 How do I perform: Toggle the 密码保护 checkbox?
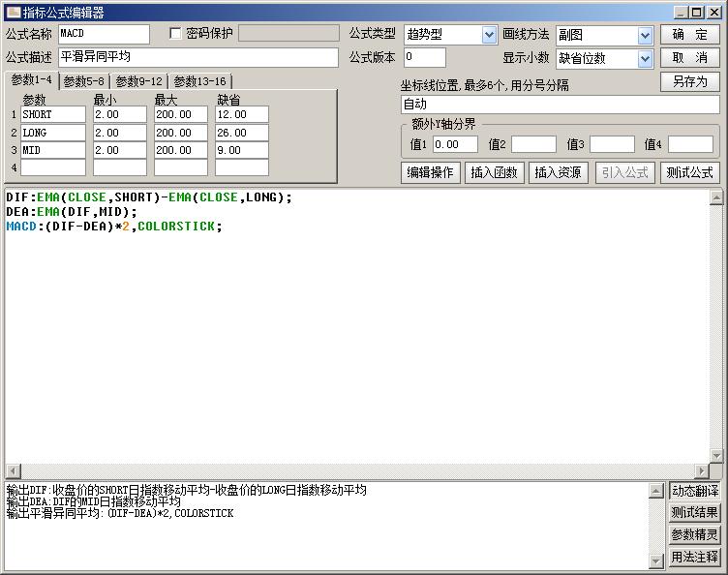click(175, 34)
